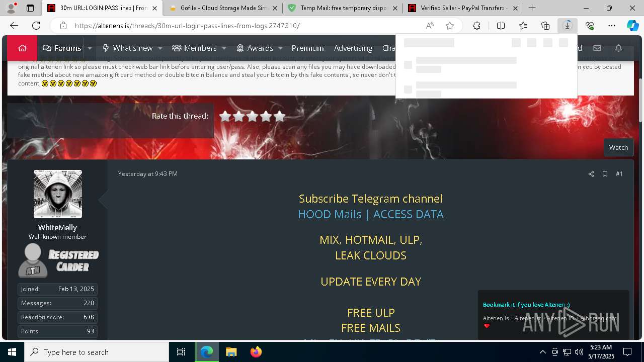Show hidden system tray icons
Viewport: 644px width, 362px height.
click(x=542, y=352)
